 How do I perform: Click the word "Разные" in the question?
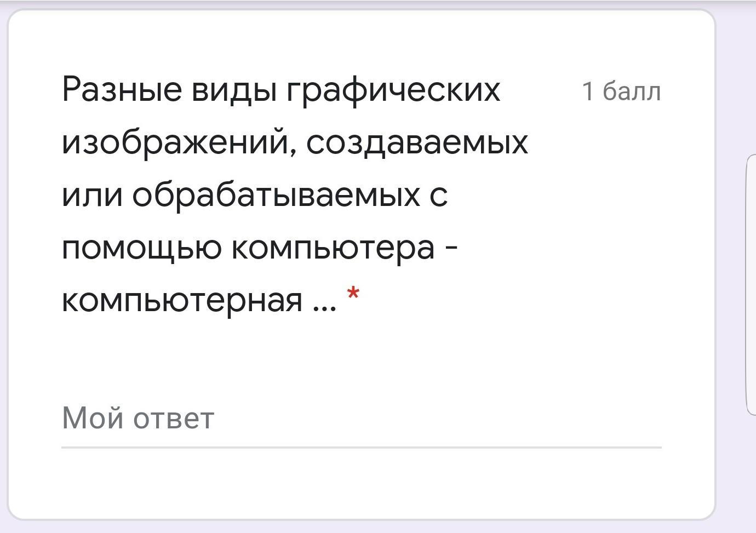pyautogui.click(x=122, y=89)
